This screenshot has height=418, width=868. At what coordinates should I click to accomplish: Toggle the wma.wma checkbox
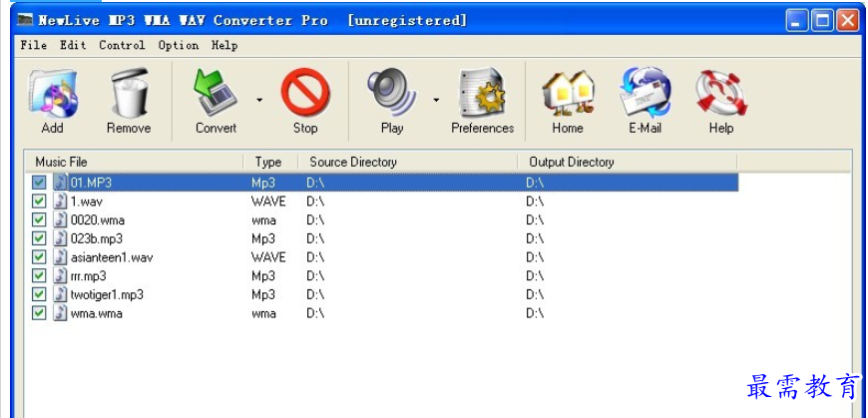39,313
